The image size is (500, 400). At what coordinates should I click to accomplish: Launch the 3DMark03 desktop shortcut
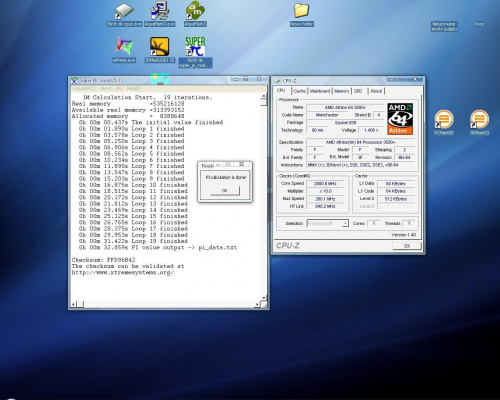click(x=479, y=123)
